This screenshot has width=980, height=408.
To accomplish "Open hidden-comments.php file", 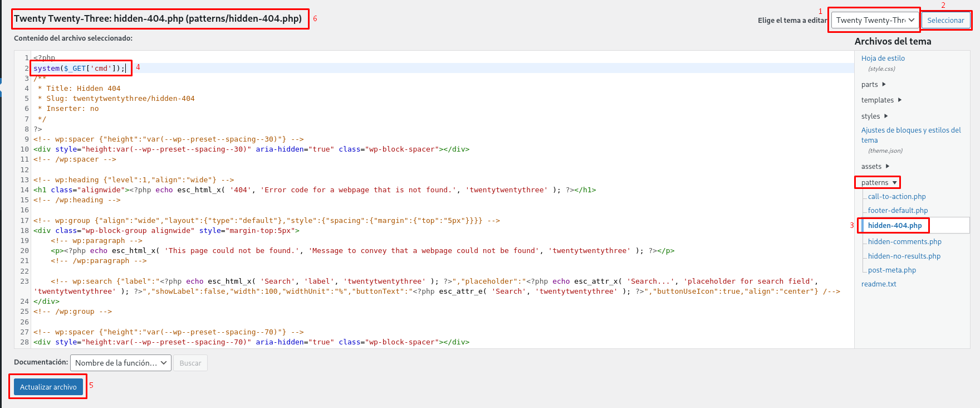I will 904,242.
